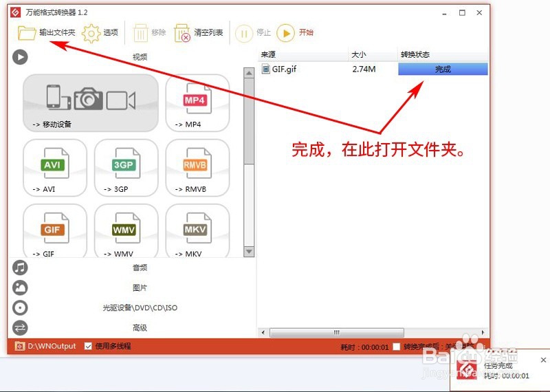Open the output folder from the toolbar

pyautogui.click(x=46, y=33)
